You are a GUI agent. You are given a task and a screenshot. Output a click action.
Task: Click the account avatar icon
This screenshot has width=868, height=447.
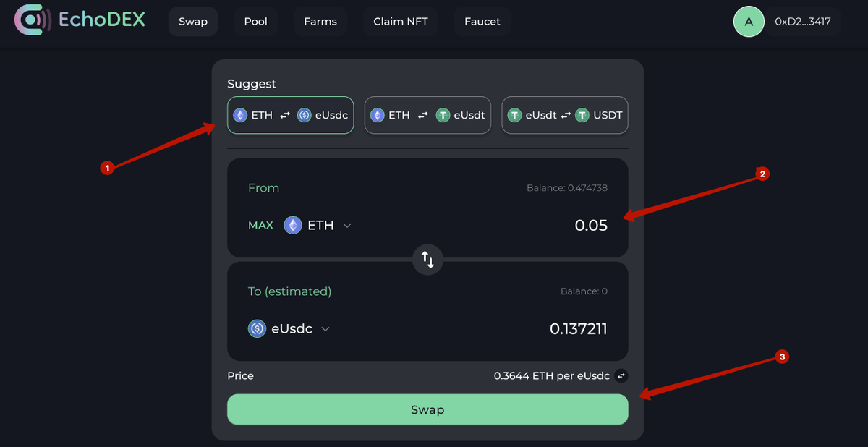(749, 22)
